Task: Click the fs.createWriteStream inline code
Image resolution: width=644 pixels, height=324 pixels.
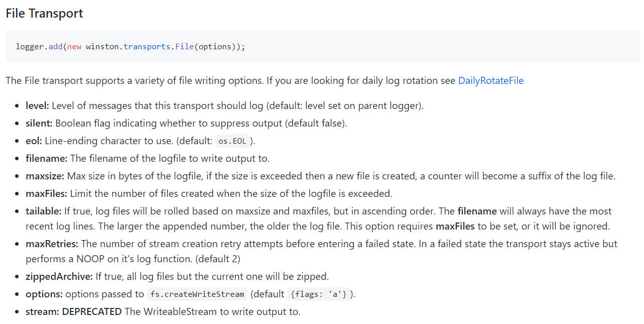Action: pyautogui.click(x=197, y=294)
